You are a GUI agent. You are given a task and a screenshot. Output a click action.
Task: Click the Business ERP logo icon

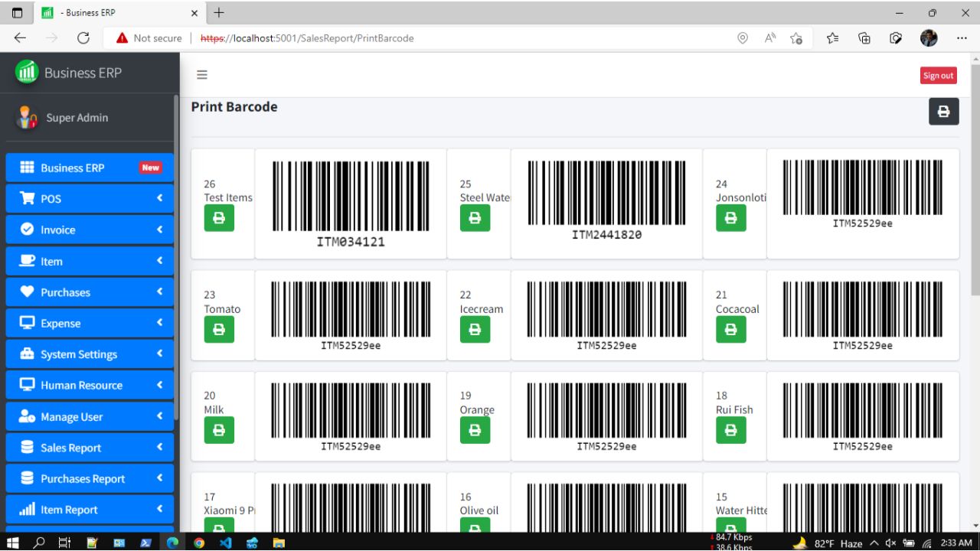point(26,73)
